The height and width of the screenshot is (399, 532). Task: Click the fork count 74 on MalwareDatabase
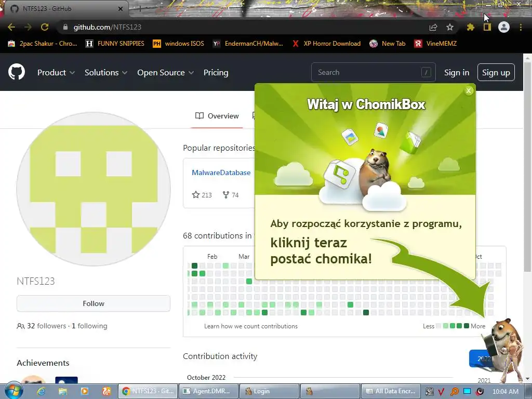(231, 195)
